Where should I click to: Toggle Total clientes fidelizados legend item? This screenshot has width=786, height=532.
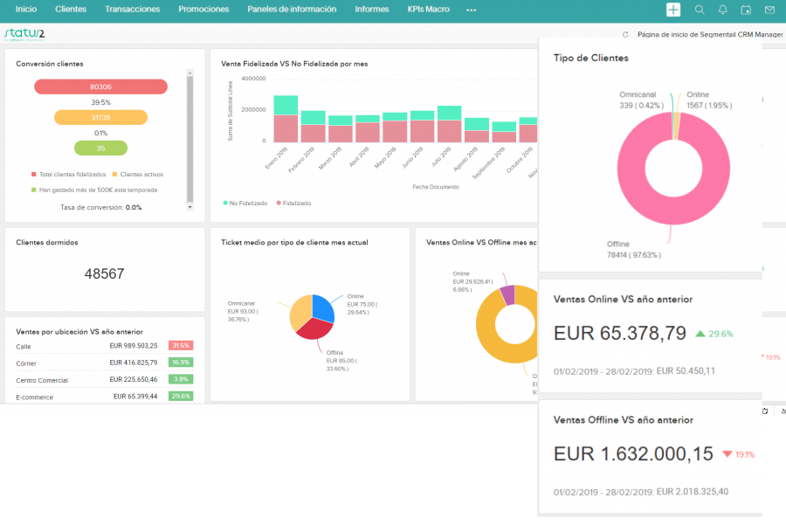(x=73, y=175)
